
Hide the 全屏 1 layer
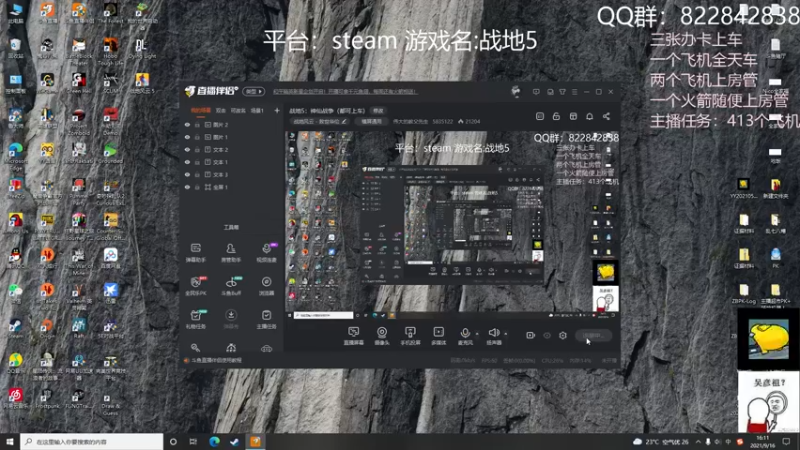pyautogui.click(x=187, y=187)
